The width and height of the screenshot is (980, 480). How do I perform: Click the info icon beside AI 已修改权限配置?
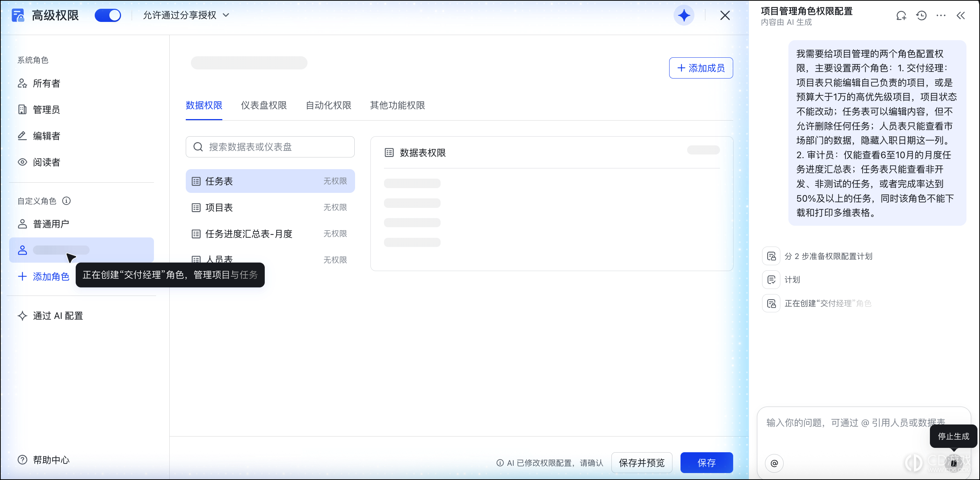click(x=500, y=463)
